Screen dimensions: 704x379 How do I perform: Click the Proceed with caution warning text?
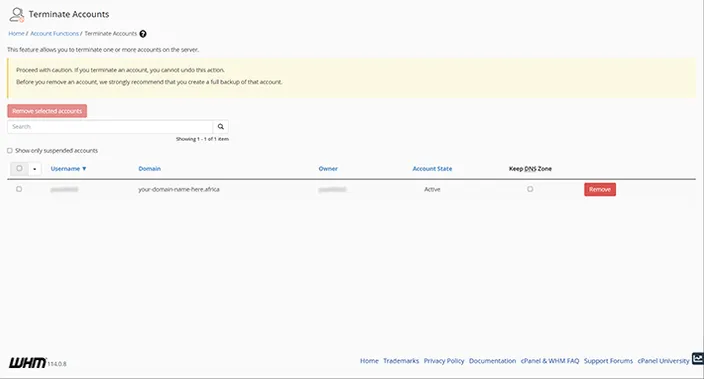(x=120, y=70)
